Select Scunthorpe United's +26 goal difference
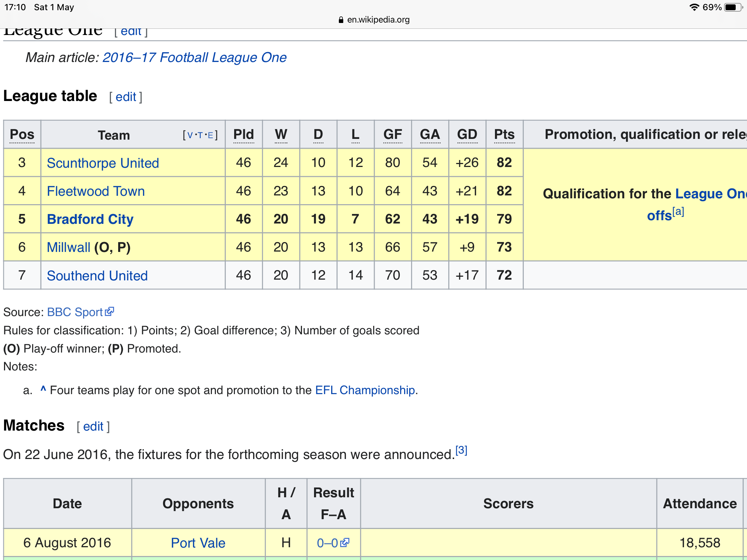Viewport: 747px width, 560px height. [467, 163]
